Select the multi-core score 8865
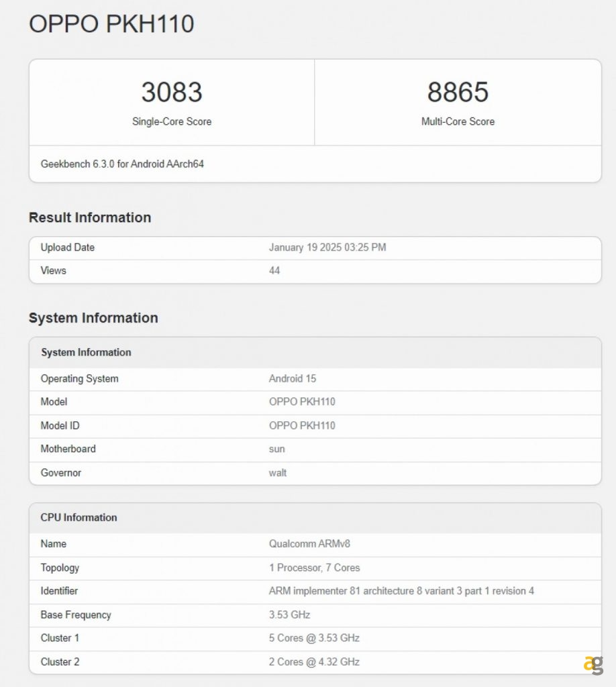The height and width of the screenshot is (687, 616). (x=458, y=92)
